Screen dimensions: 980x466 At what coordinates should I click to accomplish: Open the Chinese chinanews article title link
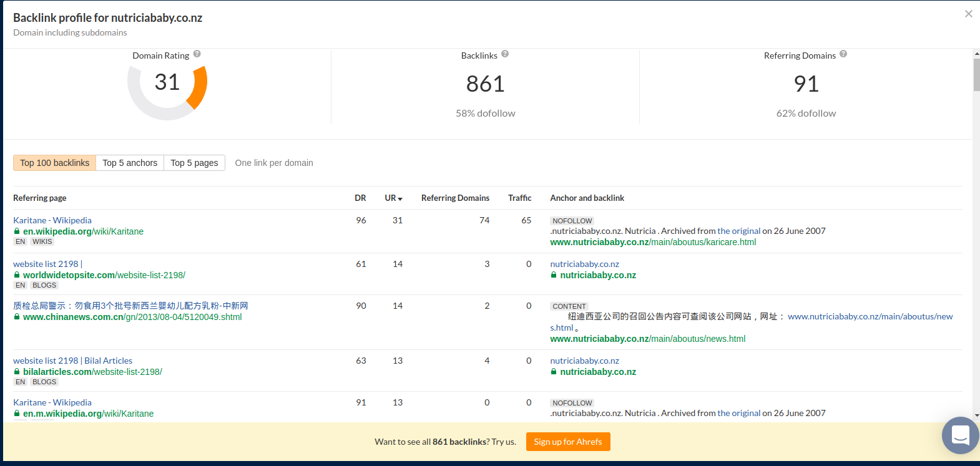(130, 306)
